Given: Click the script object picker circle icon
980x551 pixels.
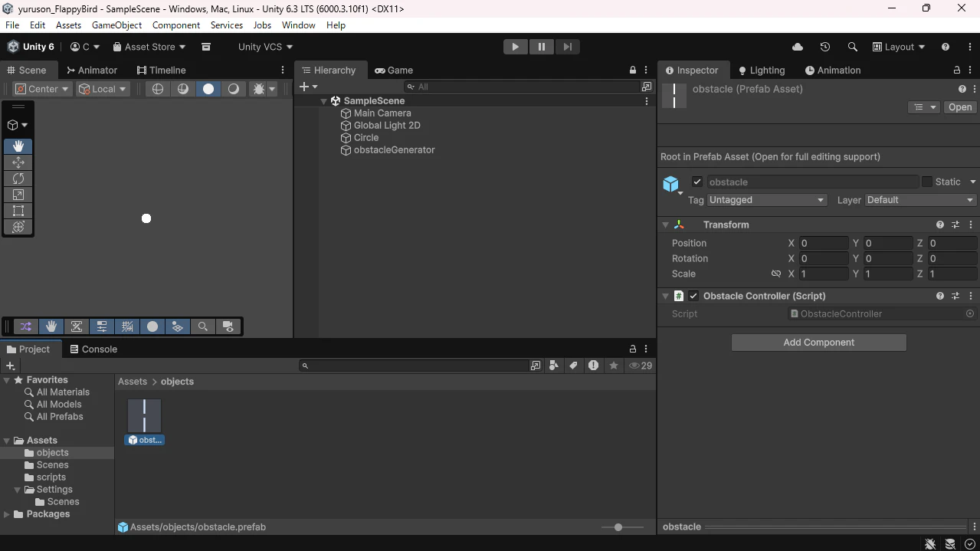Looking at the screenshot, I should click(970, 313).
